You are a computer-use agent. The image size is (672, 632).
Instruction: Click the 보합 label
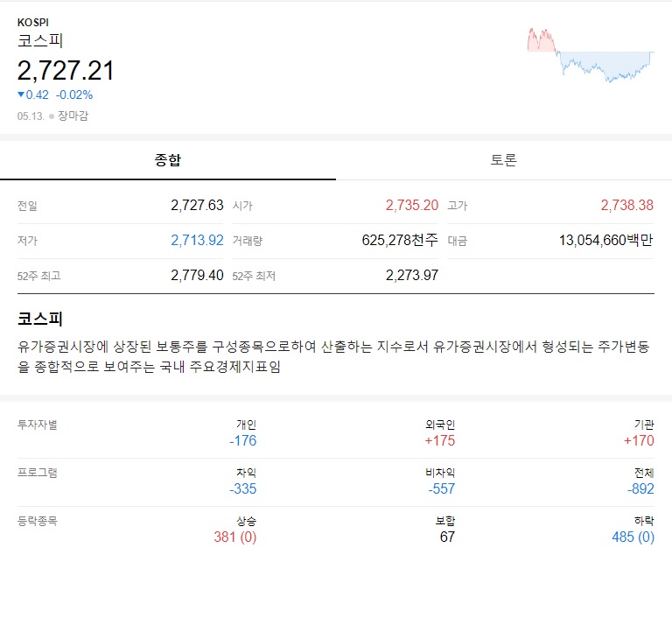445,521
